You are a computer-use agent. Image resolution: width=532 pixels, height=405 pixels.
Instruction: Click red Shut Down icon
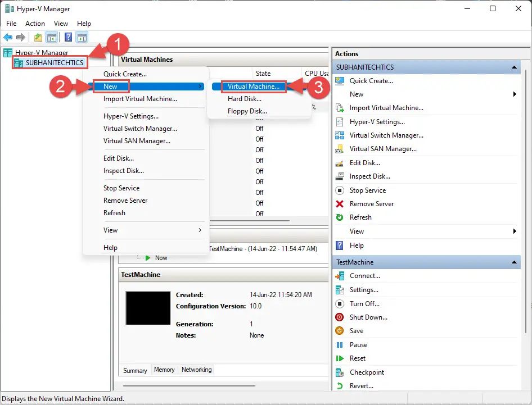(340, 317)
